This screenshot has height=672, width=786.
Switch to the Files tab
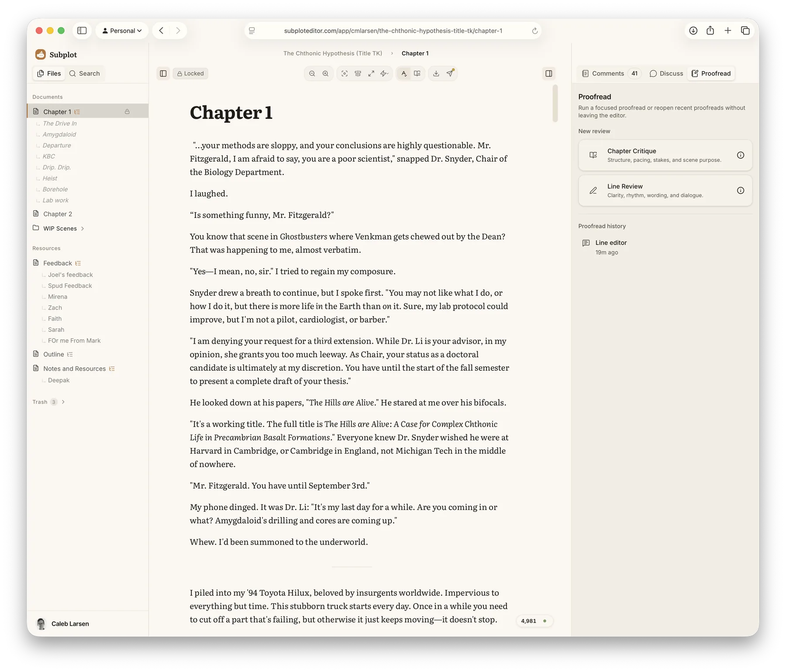coord(49,73)
